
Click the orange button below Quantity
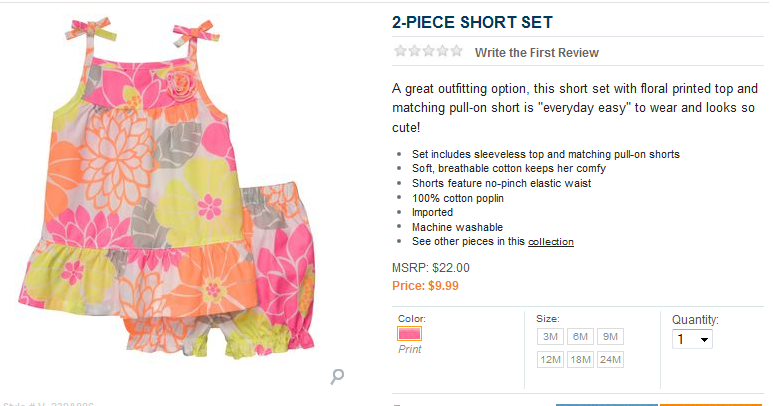[710, 403]
